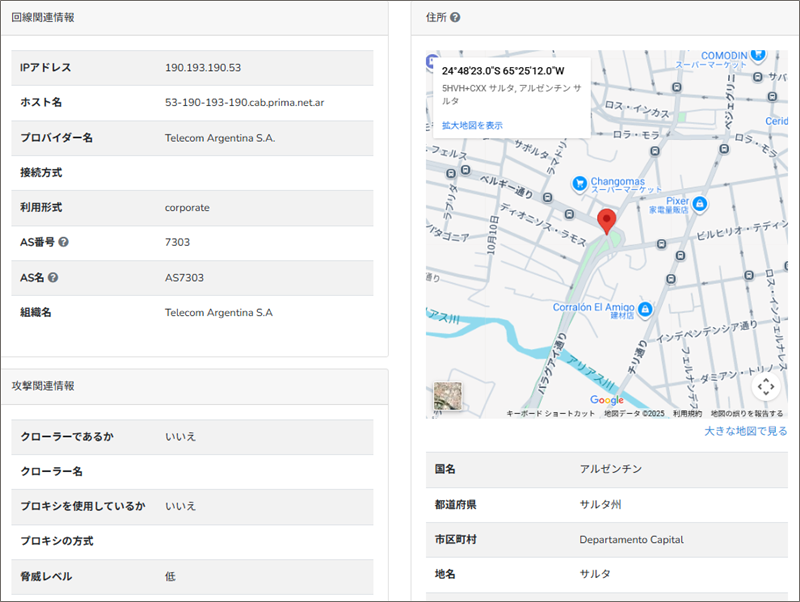Click the COMODIN supermarket map icon

[x=758, y=55]
